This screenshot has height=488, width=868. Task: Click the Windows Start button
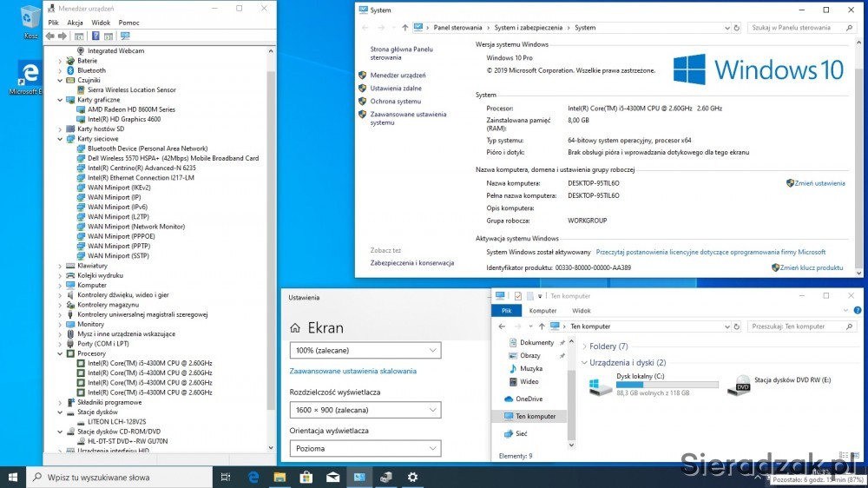click(13, 477)
